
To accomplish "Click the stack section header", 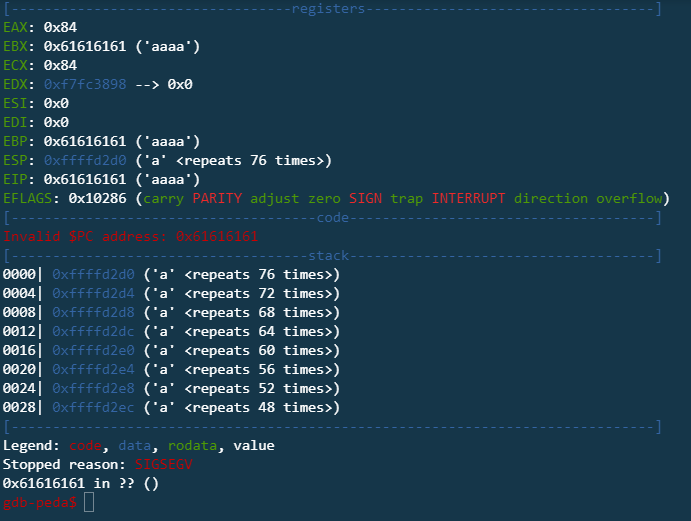I will point(328,255).
